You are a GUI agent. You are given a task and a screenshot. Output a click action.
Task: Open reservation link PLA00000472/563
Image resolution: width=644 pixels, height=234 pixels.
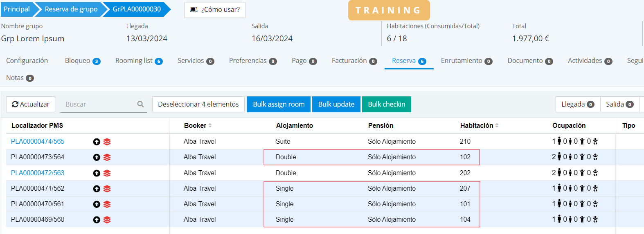38,173
